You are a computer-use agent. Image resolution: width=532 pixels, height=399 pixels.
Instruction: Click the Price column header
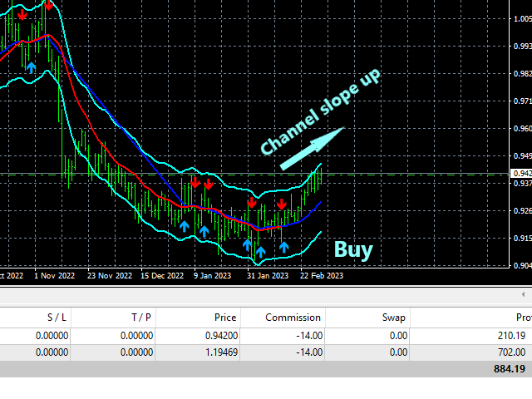224,317
